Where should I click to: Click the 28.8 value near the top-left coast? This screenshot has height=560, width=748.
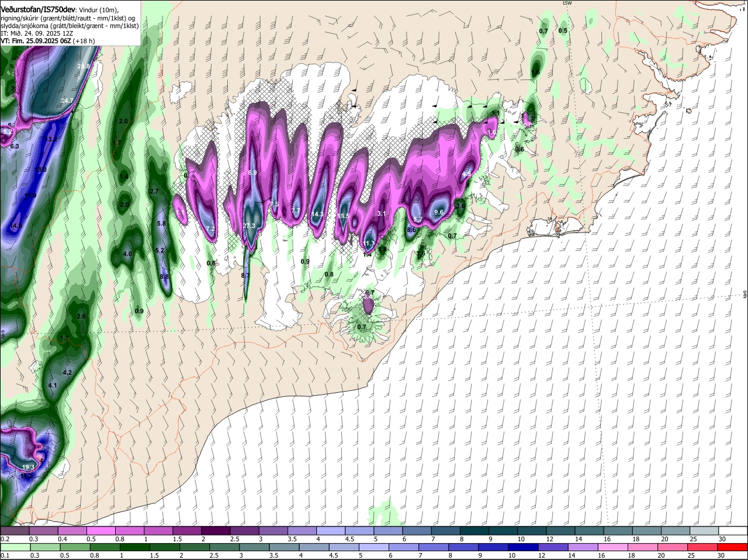click(84, 66)
